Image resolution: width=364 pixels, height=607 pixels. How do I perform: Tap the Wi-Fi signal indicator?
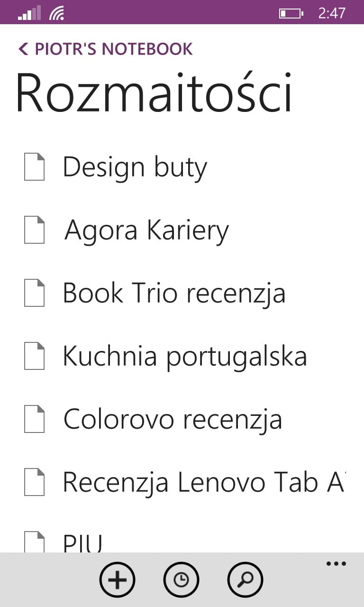pyautogui.click(x=56, y=13)
